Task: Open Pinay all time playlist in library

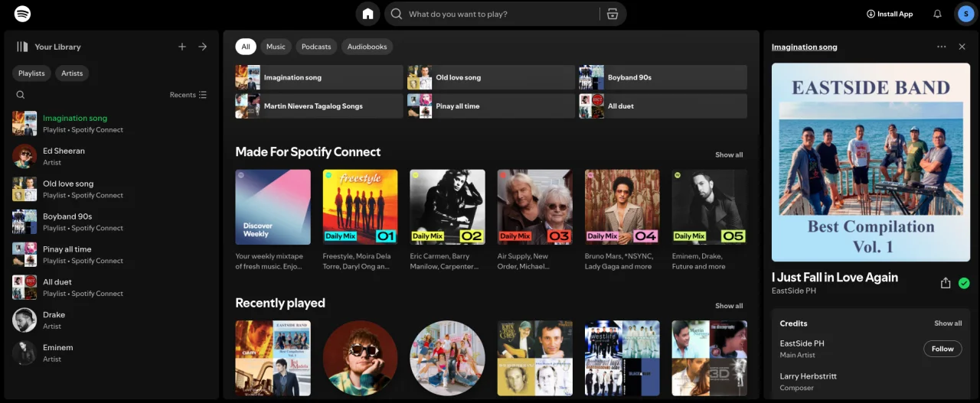Action: coord(109,255)
